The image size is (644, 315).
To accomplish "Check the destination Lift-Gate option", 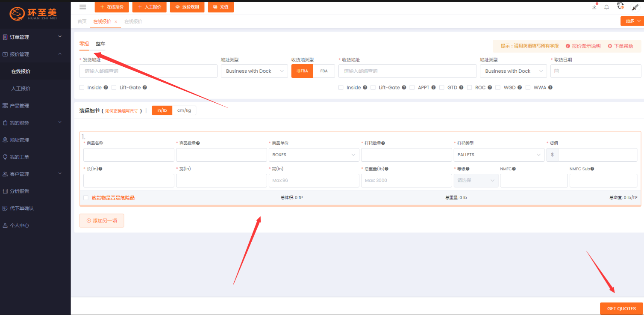I will pyautogui.click(x=373, y=87).
